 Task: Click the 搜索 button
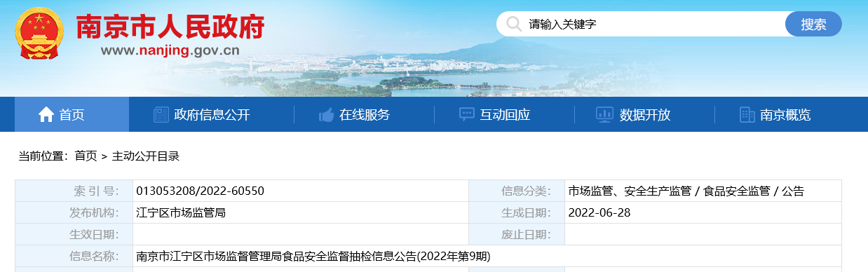(813, 25)
